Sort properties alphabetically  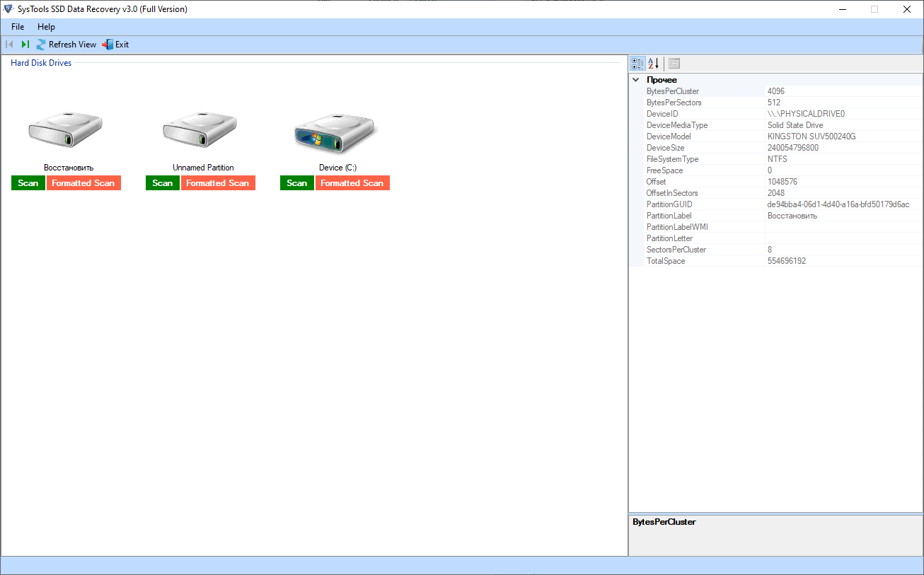[654, 63]
